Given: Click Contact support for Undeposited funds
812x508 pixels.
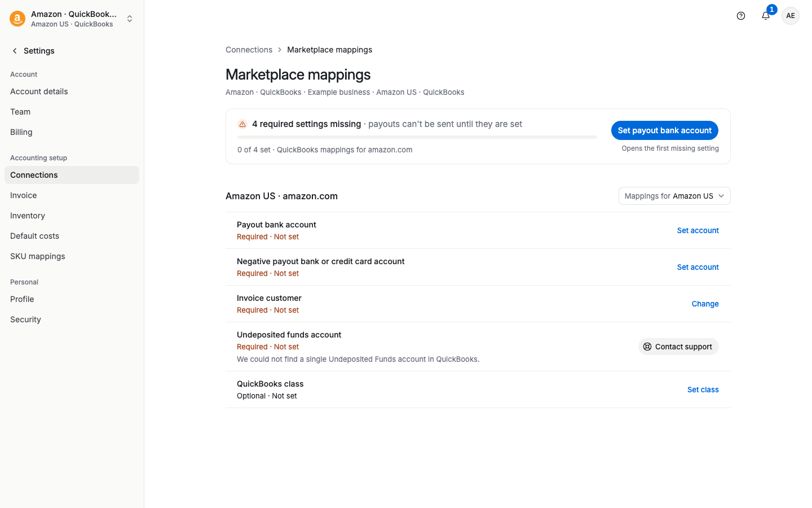Looking at the screenshot, I should [678, 347].
